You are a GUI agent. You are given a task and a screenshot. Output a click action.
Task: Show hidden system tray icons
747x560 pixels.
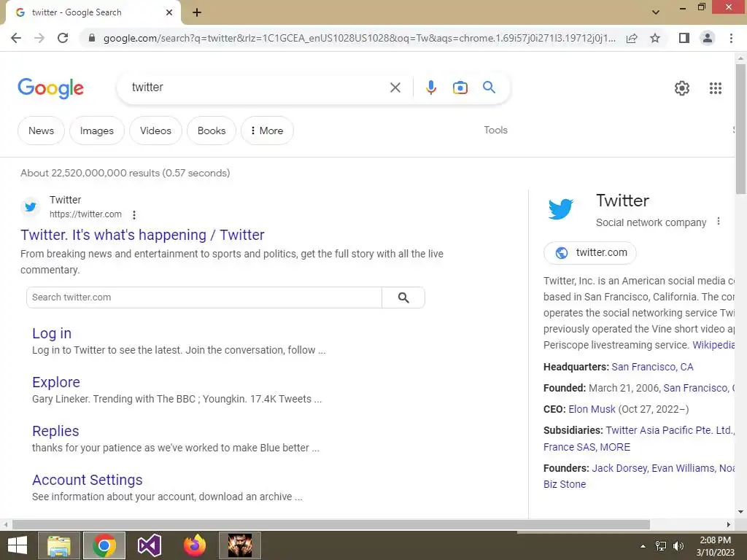[643, 546]
